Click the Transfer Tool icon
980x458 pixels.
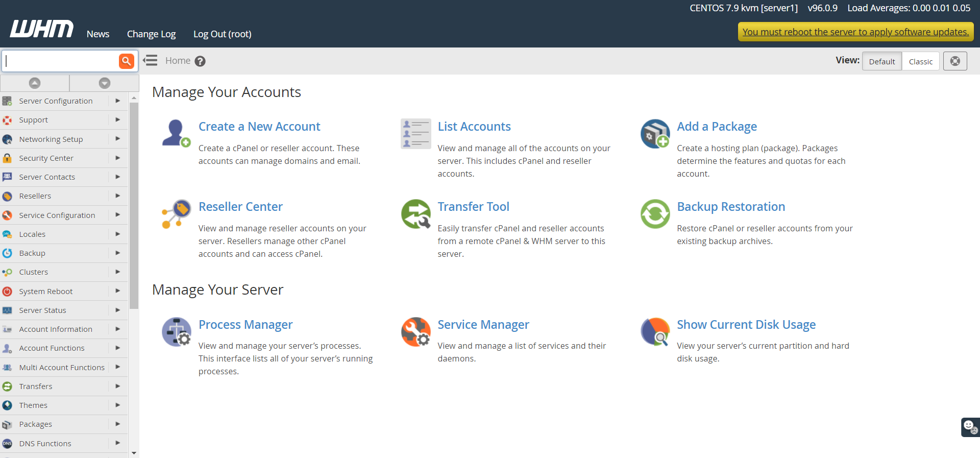pos(415,214)
